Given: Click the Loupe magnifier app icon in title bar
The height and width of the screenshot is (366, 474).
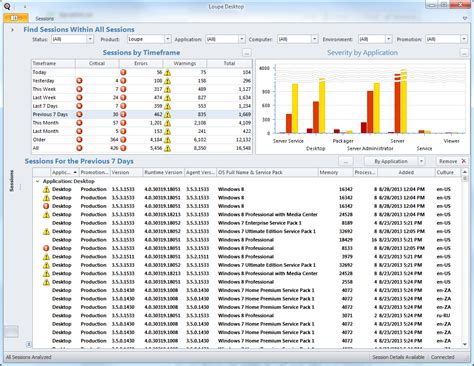Looking at the screenshot, I should point(7,6).
